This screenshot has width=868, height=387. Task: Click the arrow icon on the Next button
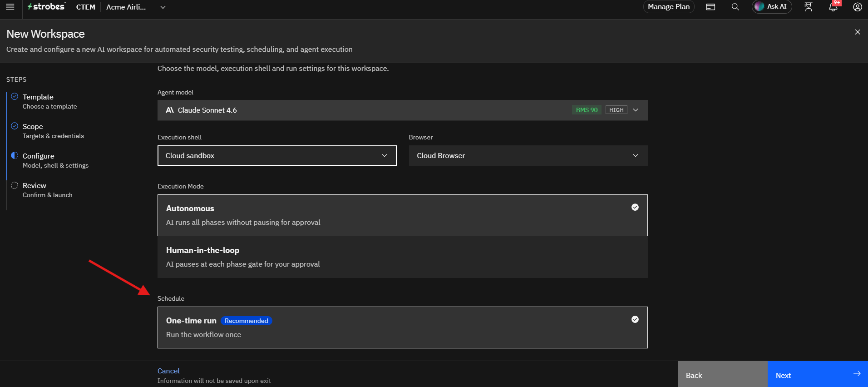click(857, 374)
